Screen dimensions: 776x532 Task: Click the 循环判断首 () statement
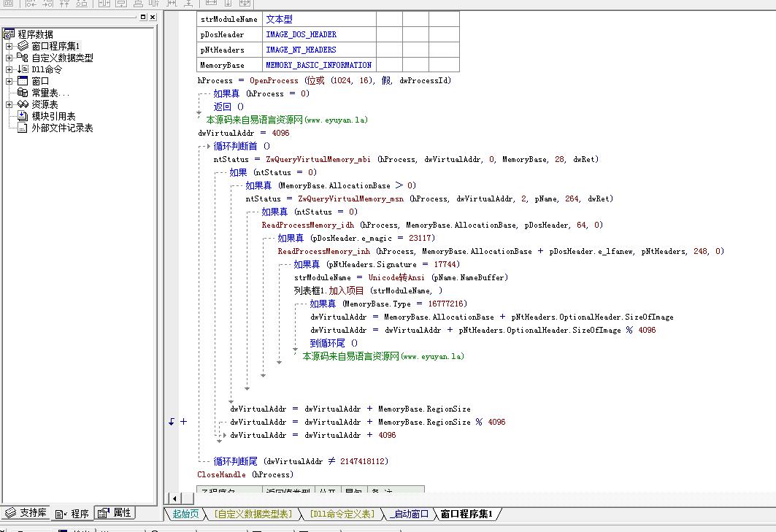click(x=242, y=146)
